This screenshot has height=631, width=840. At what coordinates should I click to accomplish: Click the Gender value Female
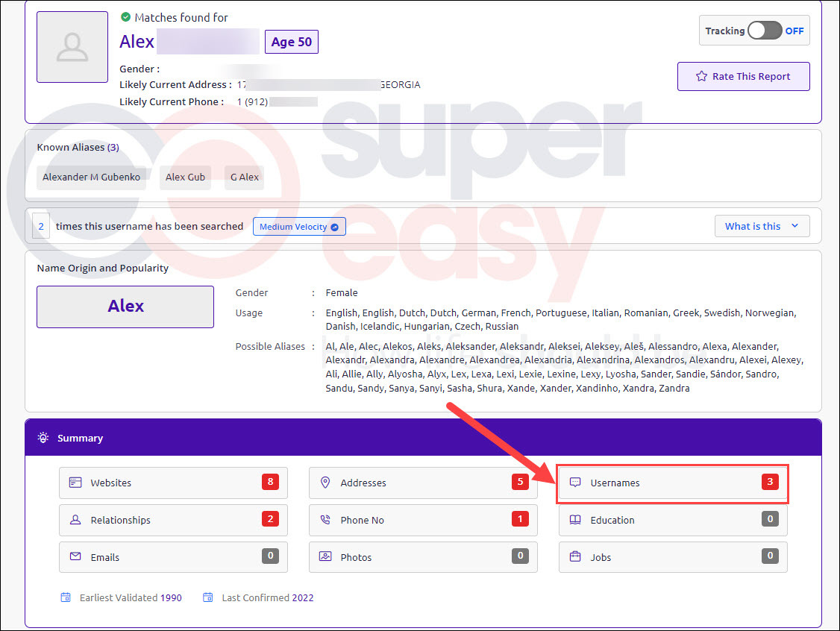tap(342, 293)
